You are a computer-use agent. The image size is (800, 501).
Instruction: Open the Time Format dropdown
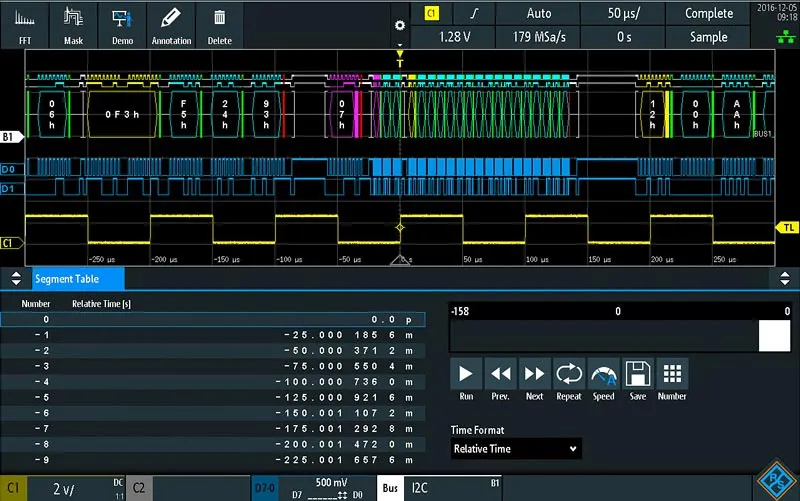[516, 449]
